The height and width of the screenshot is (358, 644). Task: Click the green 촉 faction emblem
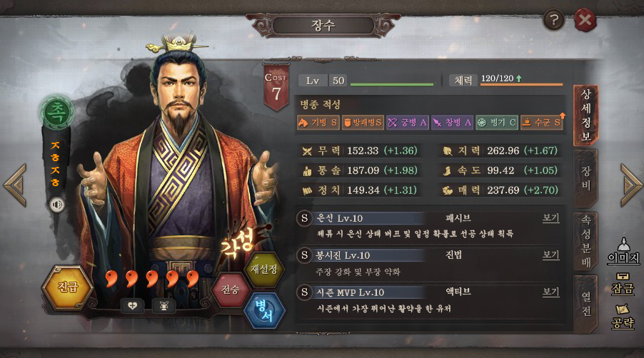click(56, 112)
